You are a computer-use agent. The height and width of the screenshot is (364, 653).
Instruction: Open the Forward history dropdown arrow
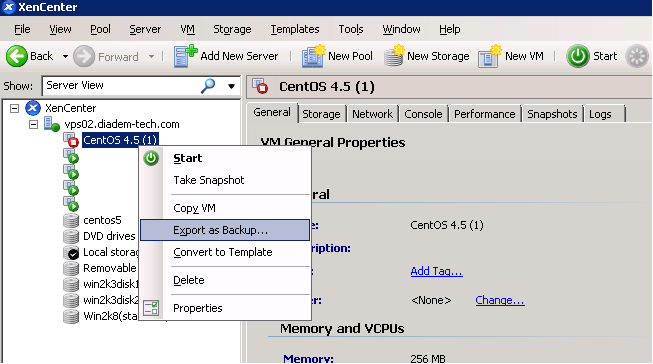pyautogui.click(x=152, y=56)
